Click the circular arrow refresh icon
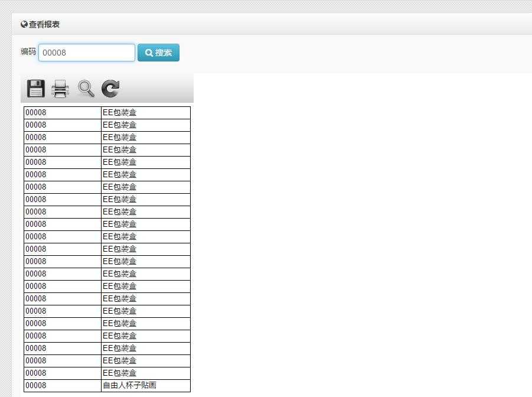The image size is (532, 397). tap(110, 89)
